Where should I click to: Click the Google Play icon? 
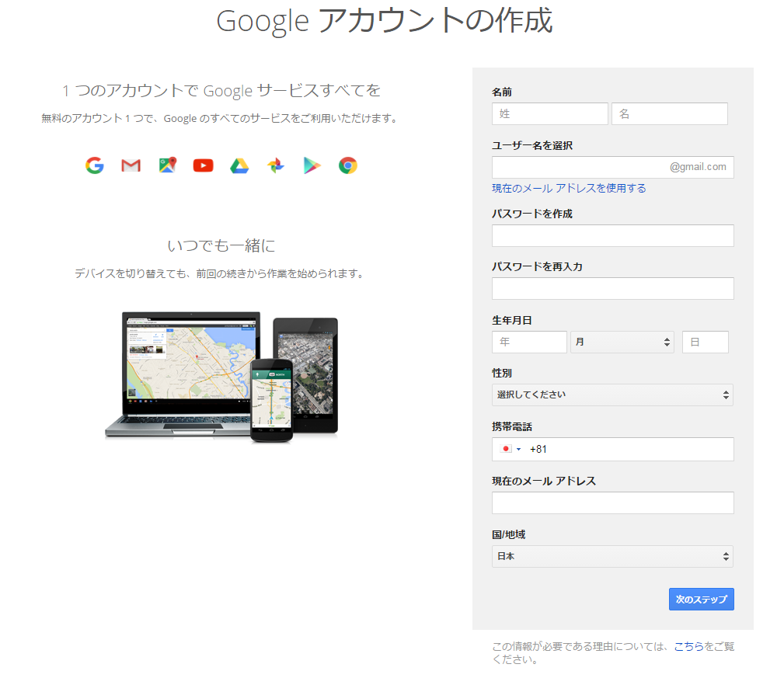[x=312, y=165]
